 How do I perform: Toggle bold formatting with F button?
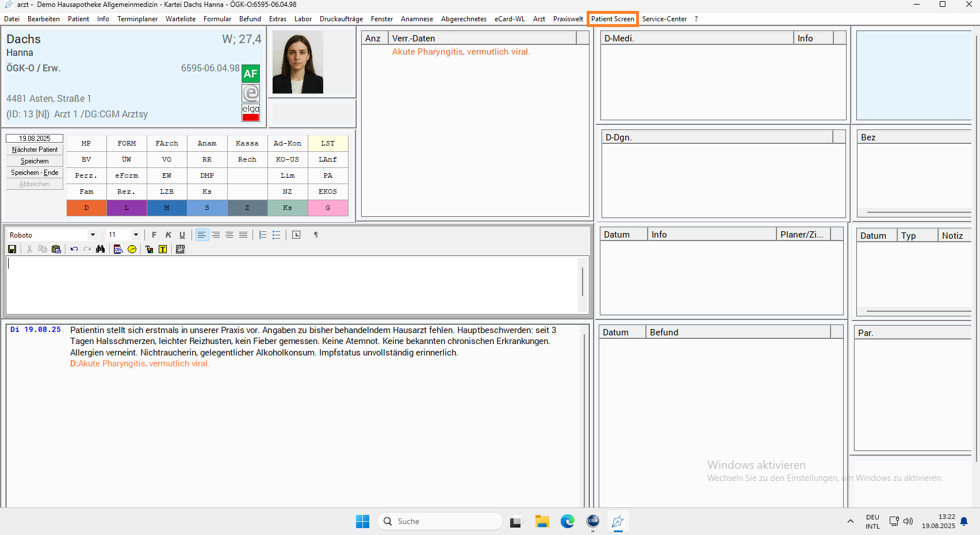pyautogui.click(x=154, y=235)
